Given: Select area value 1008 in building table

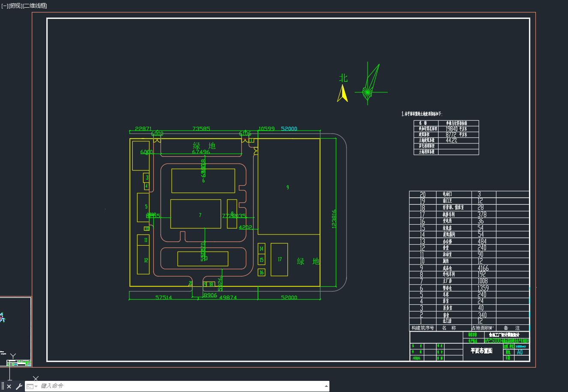Looking at the screenshot, I should 483,281.
